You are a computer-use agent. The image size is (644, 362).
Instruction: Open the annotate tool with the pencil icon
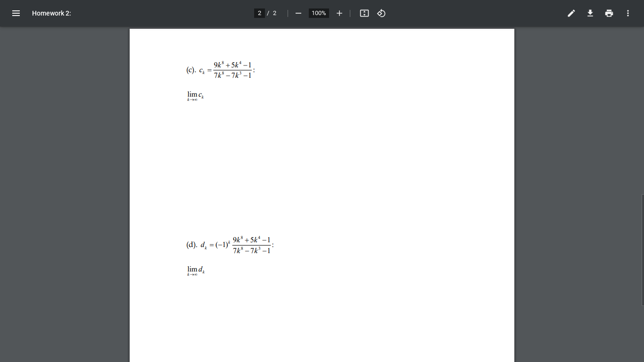[571, 13]
